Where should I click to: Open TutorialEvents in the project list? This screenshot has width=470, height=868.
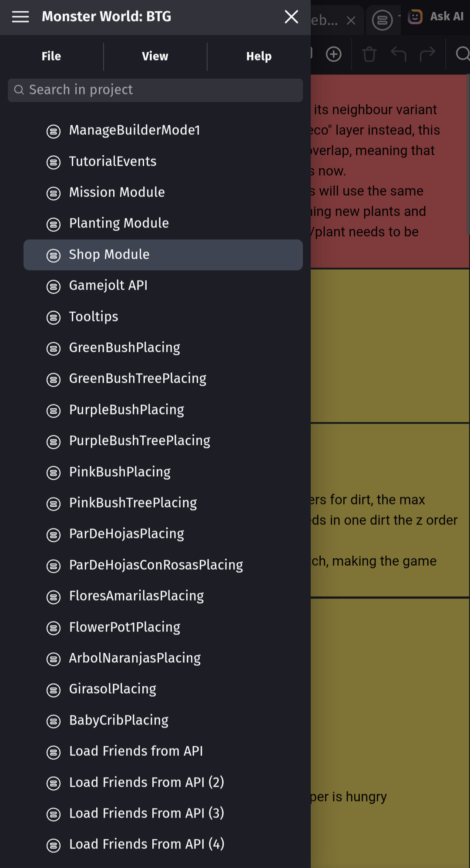113,161
